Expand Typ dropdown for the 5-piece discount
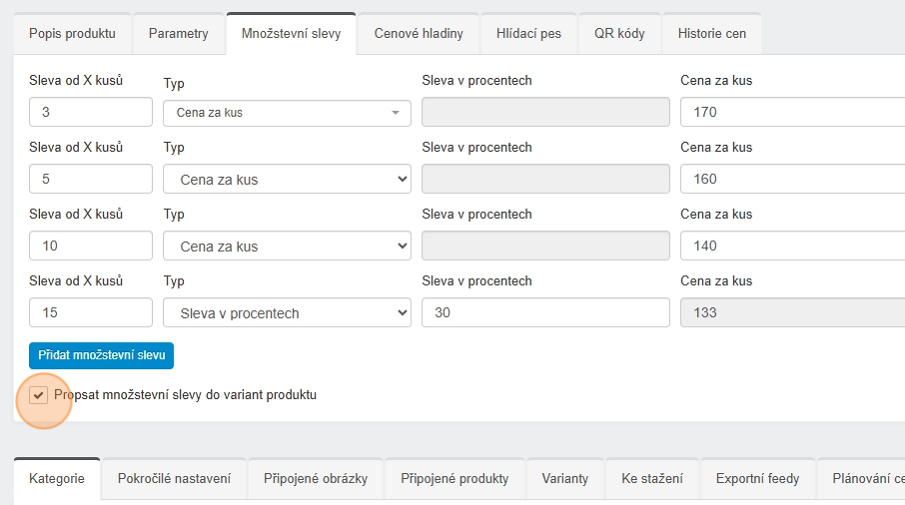The width and height of the screenshot is (905, 505). [286, 180]
